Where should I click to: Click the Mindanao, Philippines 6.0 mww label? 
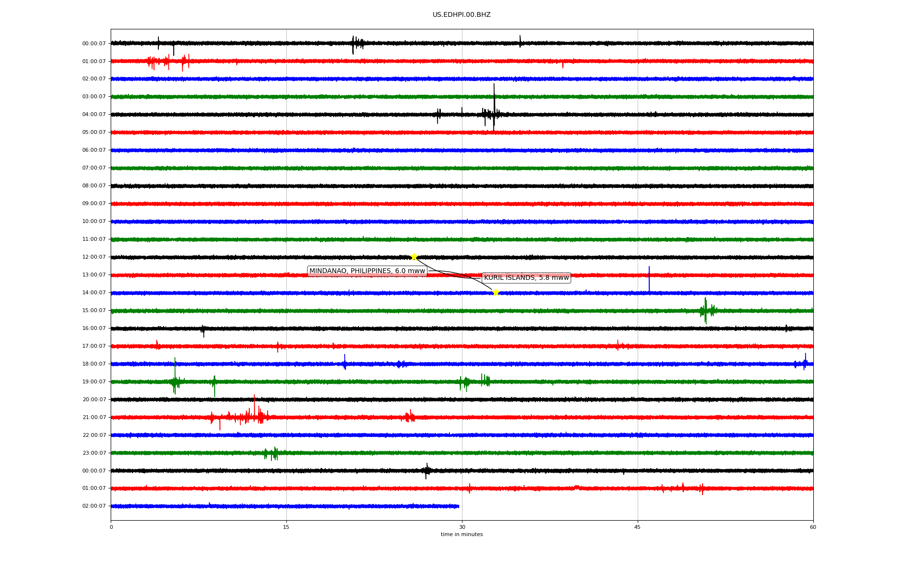(x=367, y=271)
